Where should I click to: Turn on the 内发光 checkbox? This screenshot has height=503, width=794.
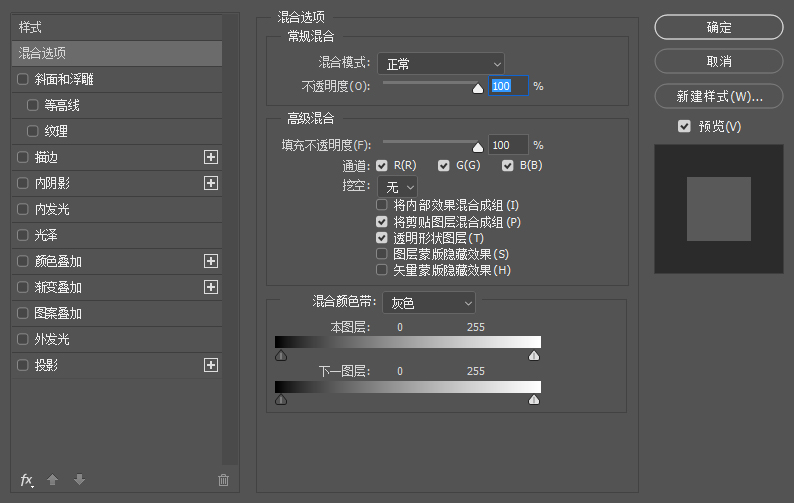[23, 209]
